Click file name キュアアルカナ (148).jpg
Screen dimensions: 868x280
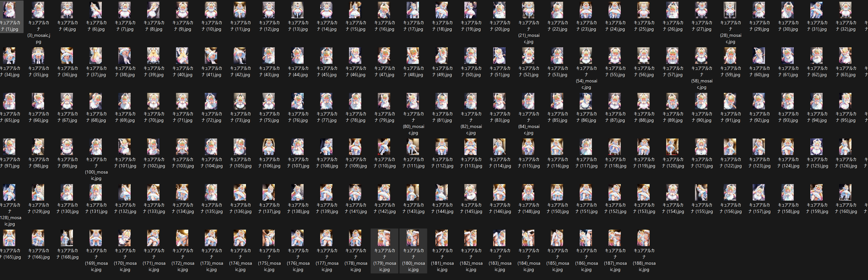click(529, 208)
